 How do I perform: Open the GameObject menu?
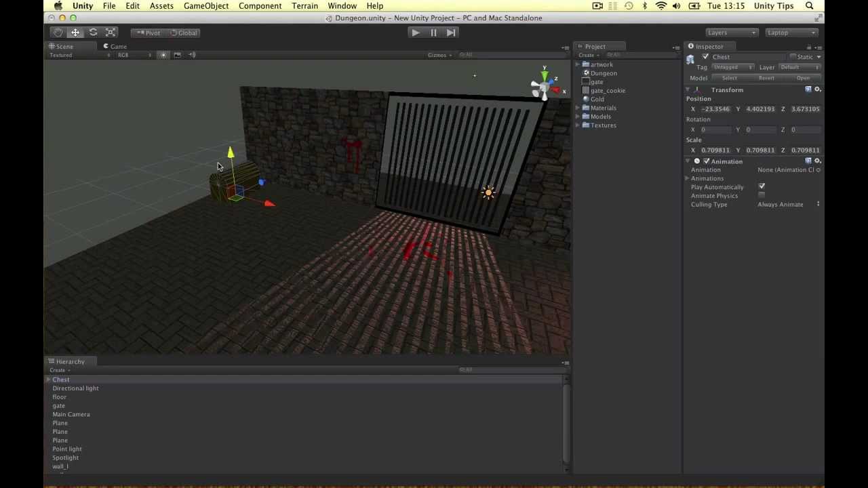206,6
